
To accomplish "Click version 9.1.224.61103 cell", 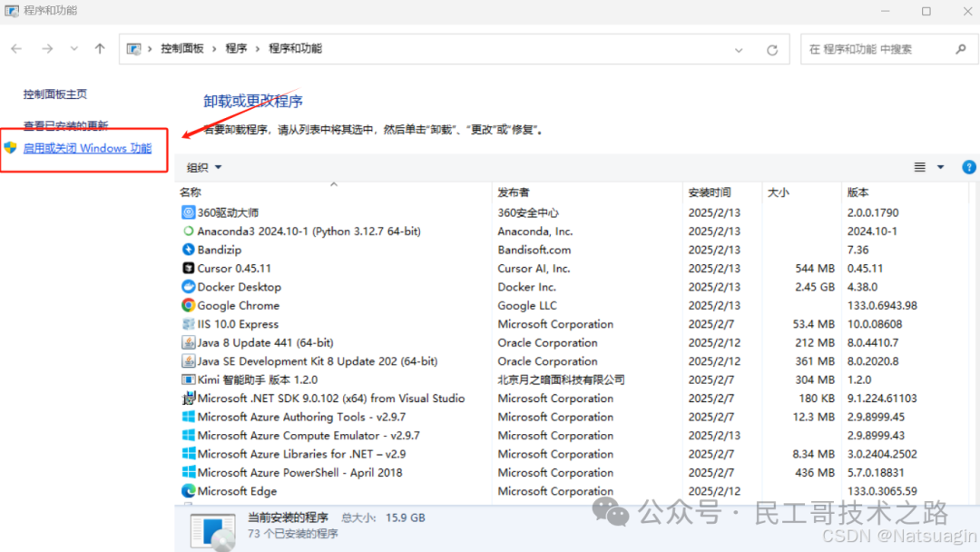I will (883, 399).
